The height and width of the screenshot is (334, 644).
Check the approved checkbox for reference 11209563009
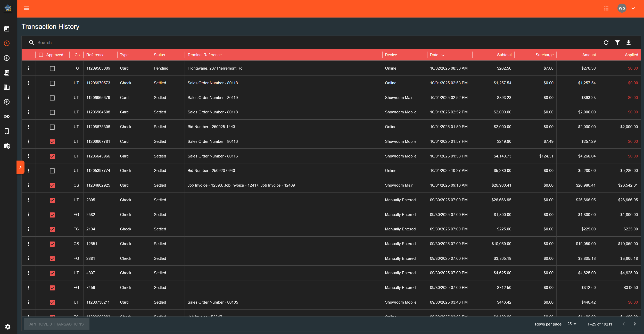point(52,68)
